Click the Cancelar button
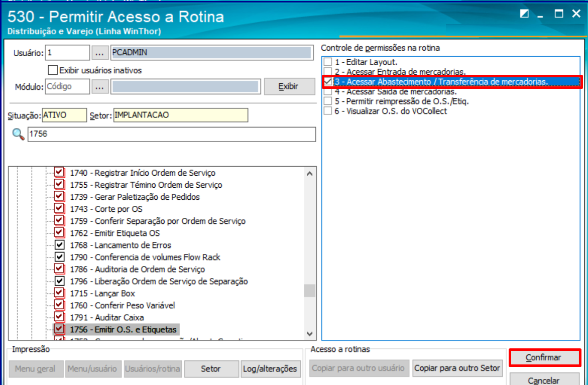Screen dimensions: 588x385 pyautogui.click(x=544, y=379)
